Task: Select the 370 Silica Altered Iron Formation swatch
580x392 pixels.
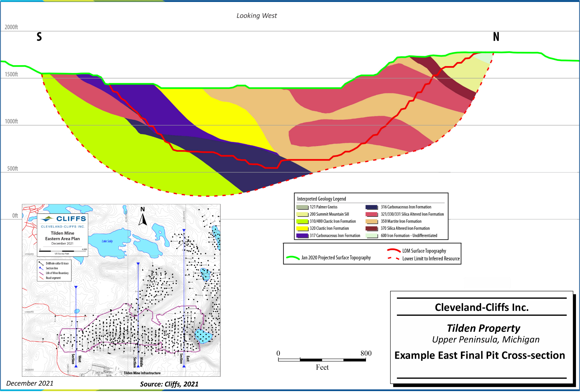Action: [x=371, y=228]
